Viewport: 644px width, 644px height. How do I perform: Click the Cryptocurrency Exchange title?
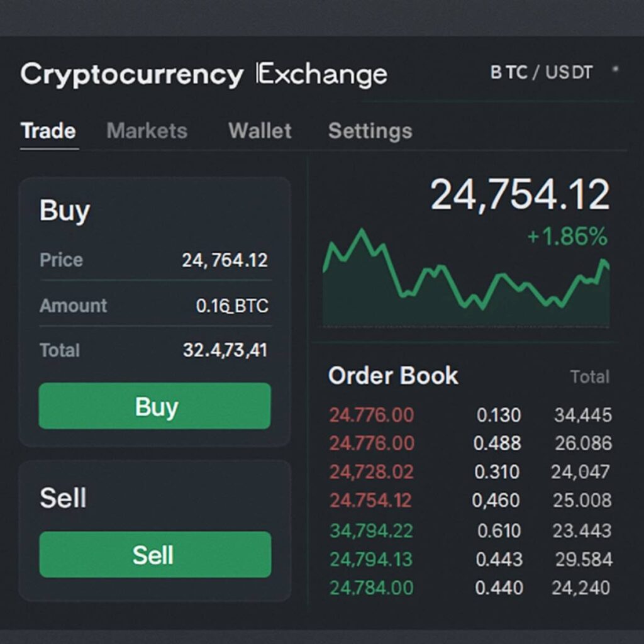pyautogui.click(x=203, y=75)
